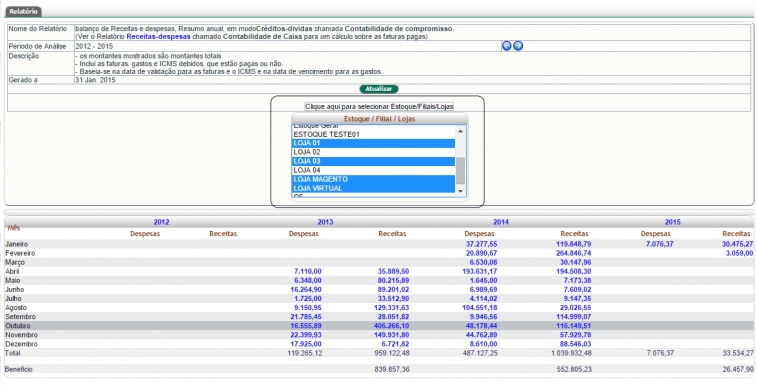Go to next analysis period arrow
This screenshot has width=757, height=386.
(x=518, y=46)
